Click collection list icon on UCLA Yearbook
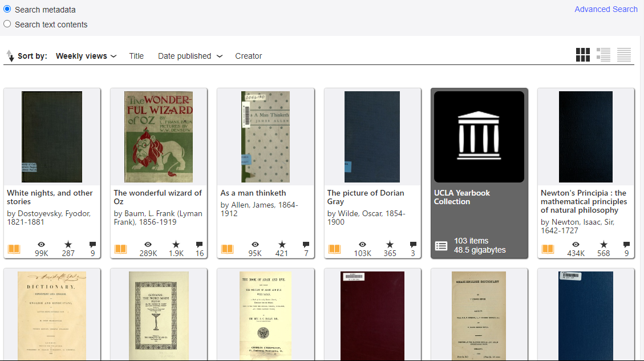 pyautogui.click(x=442, y=246)
